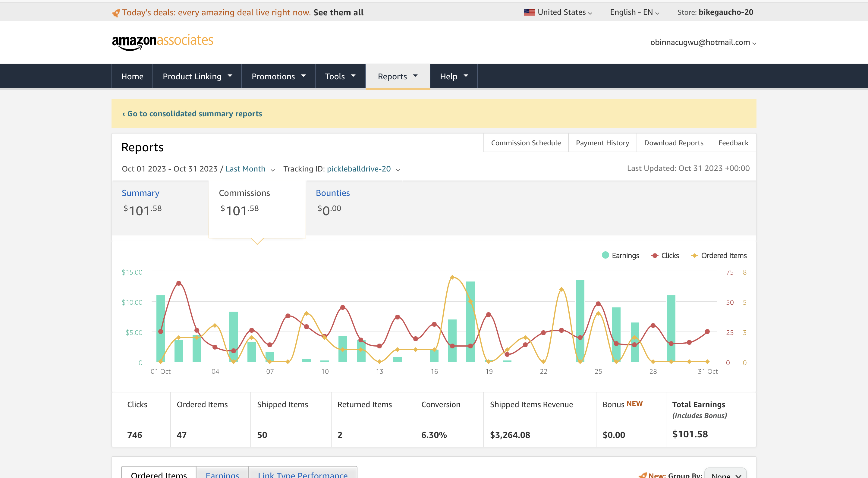This screenshot has width=868, height=478.
Task: Open the United States country dropdown
Action: tap(558, 12)
